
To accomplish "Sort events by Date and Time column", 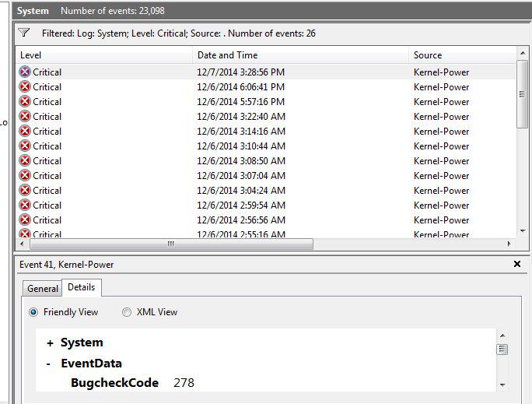I will click(x=227, y=55).
